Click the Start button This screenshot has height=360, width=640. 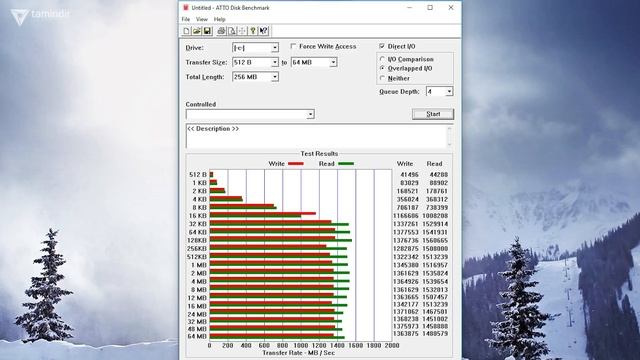pyautogui.click(x=433, y=114)
